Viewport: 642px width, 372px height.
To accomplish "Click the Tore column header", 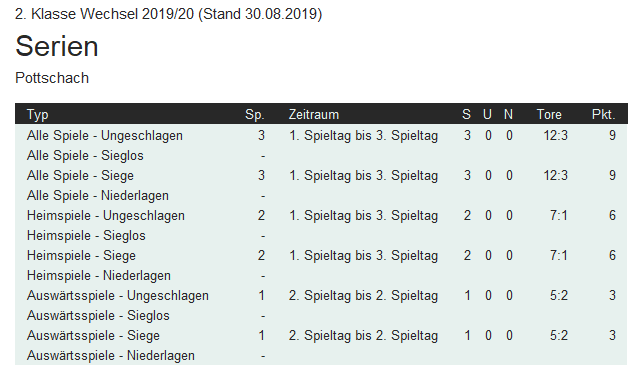I will pyautogui.click(x=549, y=114).
